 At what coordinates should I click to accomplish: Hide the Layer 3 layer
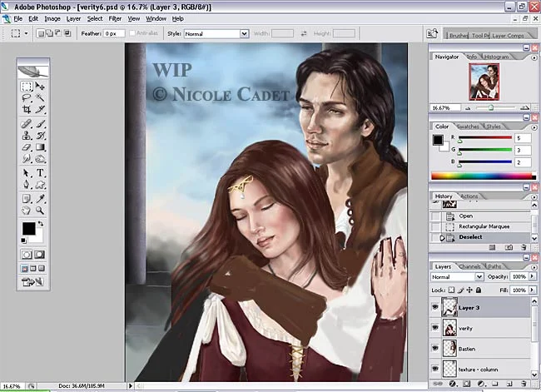435,307
